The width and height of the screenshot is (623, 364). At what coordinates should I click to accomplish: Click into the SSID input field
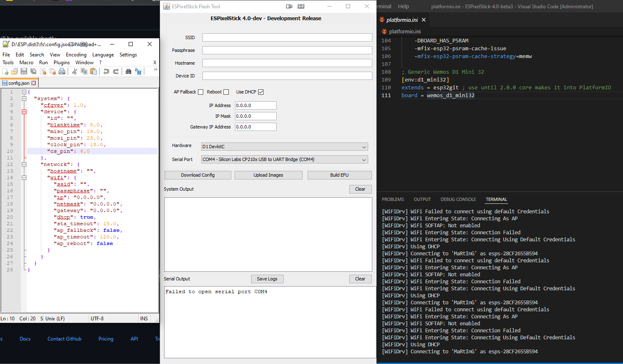(287, 37)
